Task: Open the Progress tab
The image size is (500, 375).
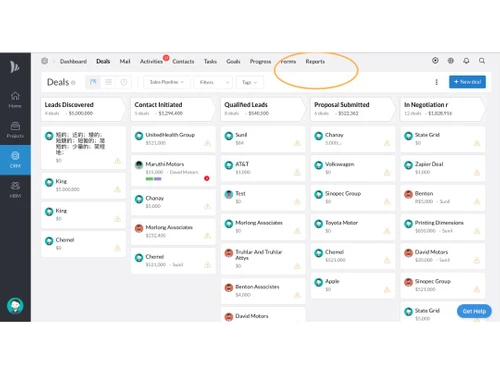Action: [x=261, y=61]
